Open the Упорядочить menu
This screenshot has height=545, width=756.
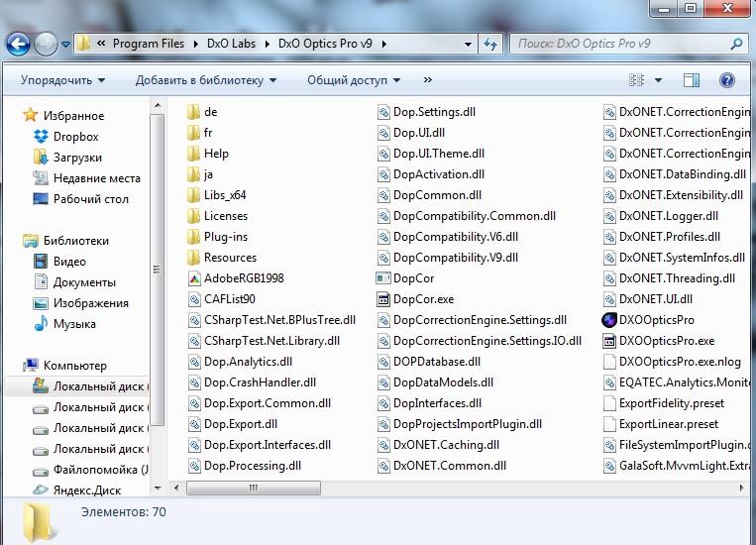pos(62,80)
